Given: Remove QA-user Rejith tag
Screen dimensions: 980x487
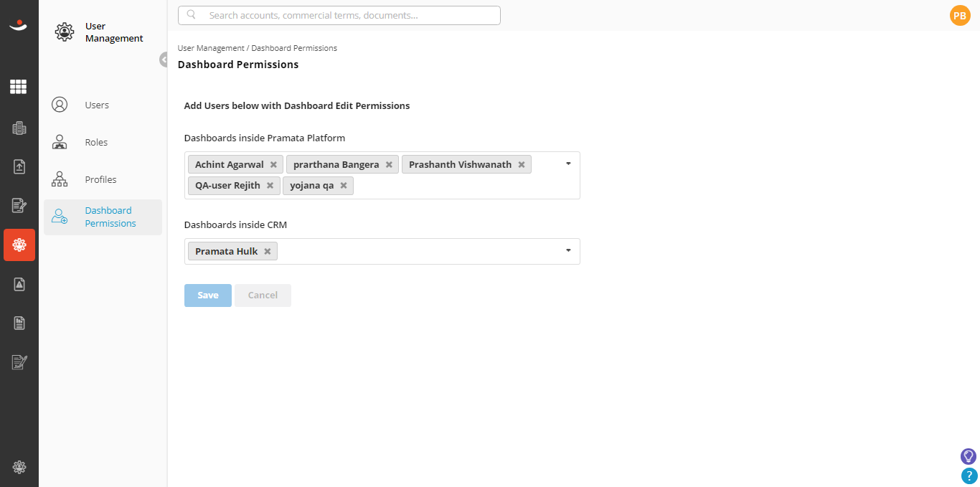Looking at the screenshot, I should 270,185.
